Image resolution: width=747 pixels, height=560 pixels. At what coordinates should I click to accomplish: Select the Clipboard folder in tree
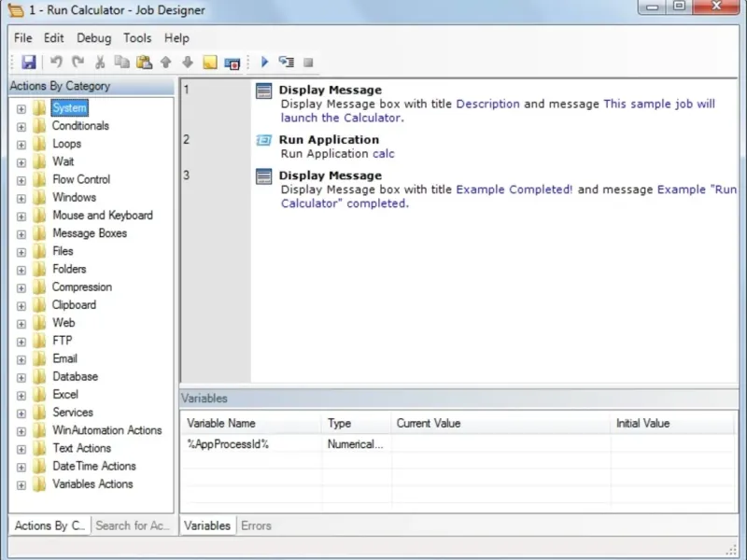coord(73,305)
